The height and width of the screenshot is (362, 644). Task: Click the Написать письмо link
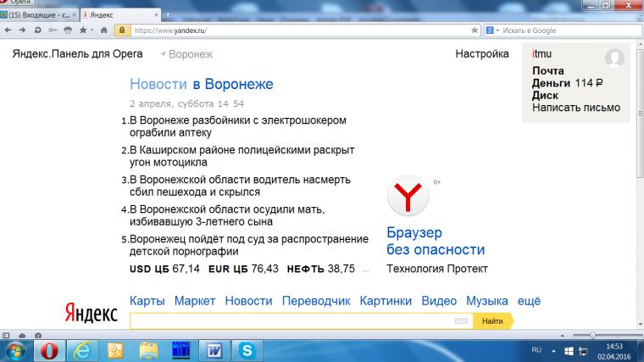click(x=575, y=108)
